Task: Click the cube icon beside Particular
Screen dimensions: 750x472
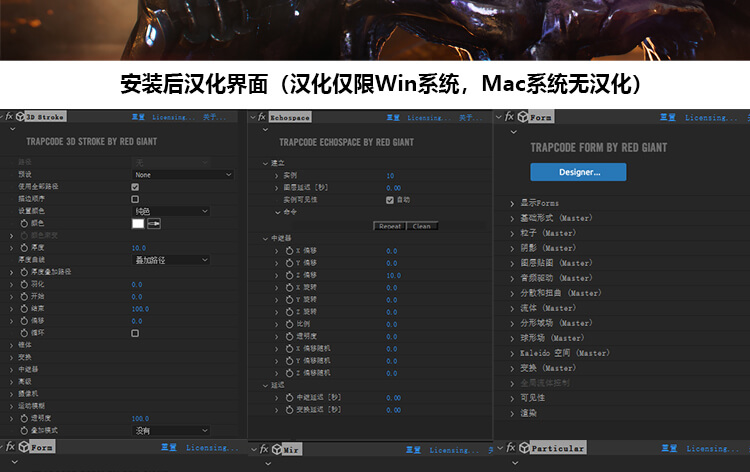Action: tap(524, 448)
